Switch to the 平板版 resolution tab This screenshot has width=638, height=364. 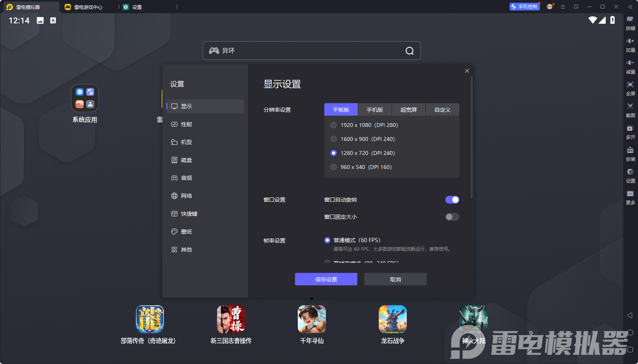point(341,109)
